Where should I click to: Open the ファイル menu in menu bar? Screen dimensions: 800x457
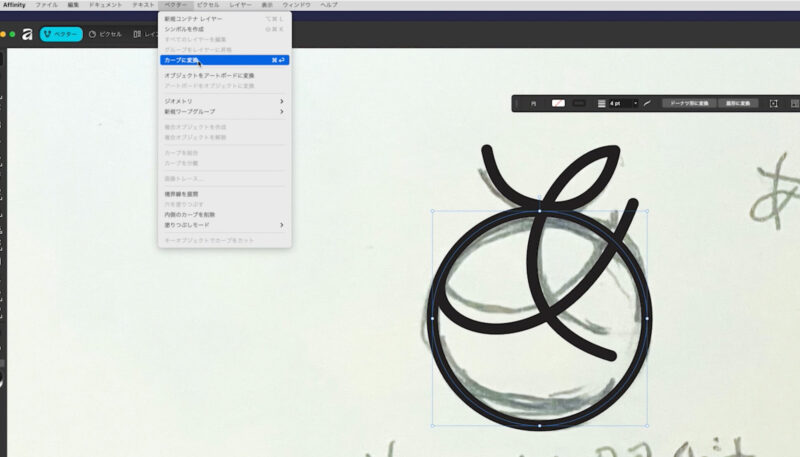[46, 5]
